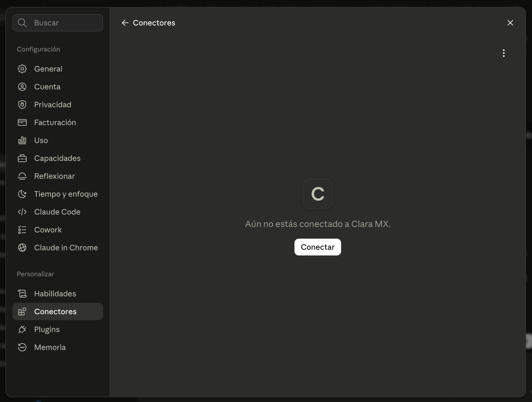Viewport: 532px width, 402px height.
Task: Click the Tiempo y enfoque moon icon
Action: 22,194
